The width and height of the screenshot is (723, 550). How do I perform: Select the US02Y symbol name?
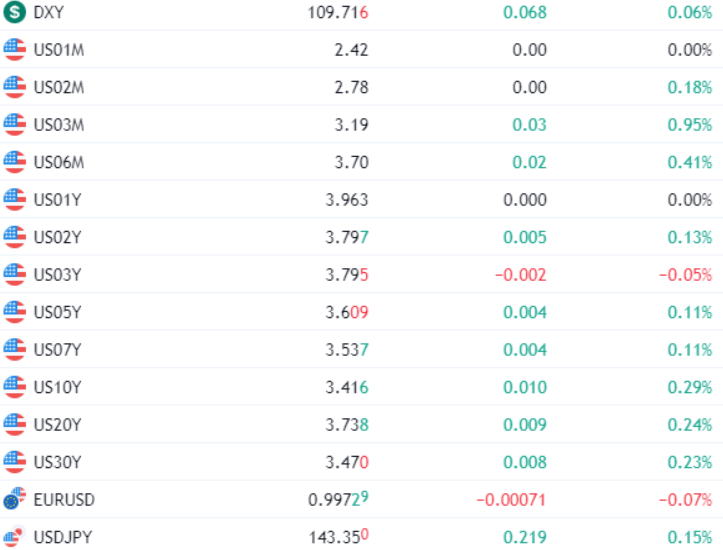(57, 237)
